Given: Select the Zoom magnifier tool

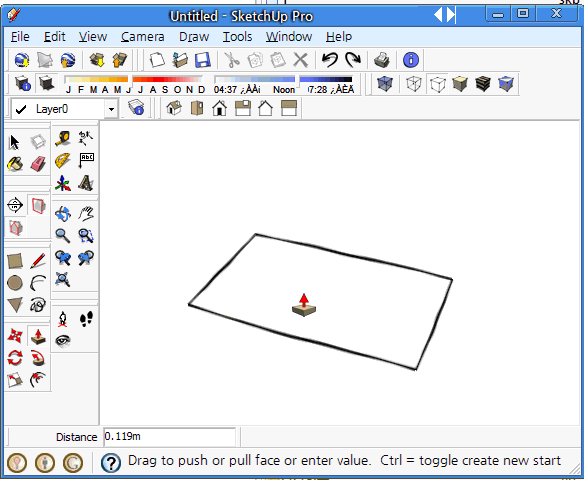Looking at the screenshot, I should click(x=63, y=236).
